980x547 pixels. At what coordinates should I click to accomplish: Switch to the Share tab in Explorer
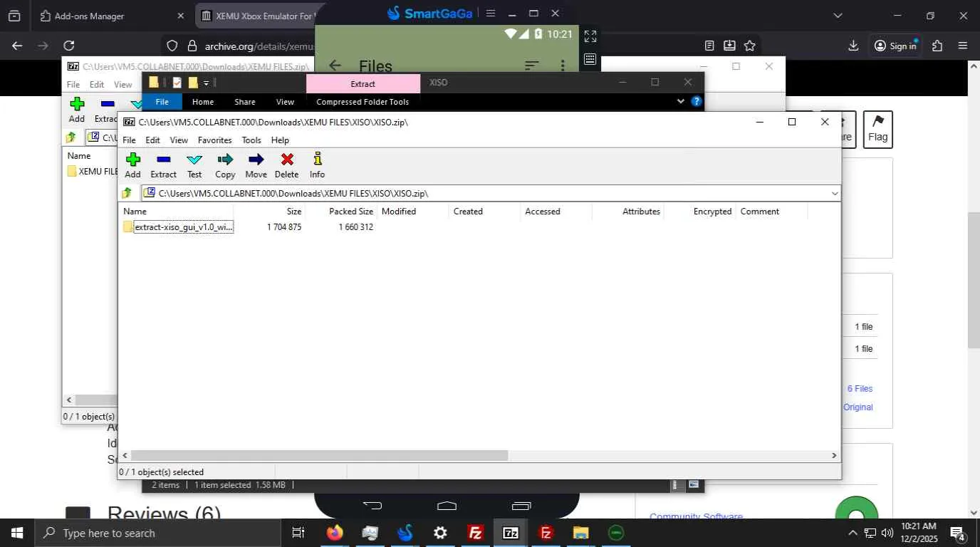point(245,102)
